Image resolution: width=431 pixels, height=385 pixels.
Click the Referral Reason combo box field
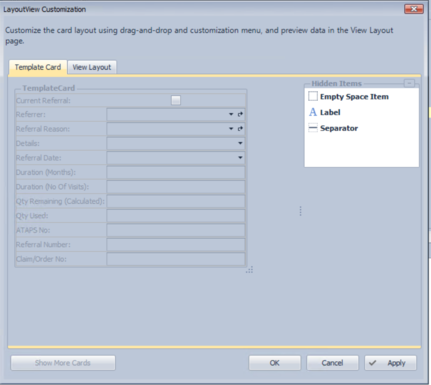click(176, 129)
